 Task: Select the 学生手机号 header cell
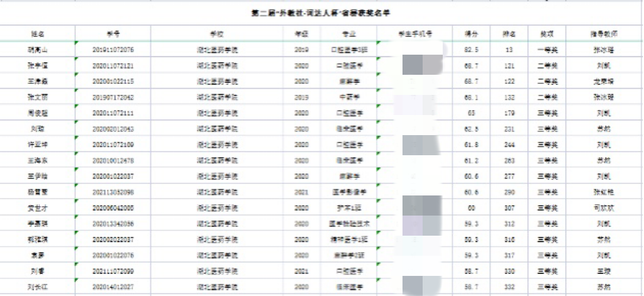tap(414, 33)
